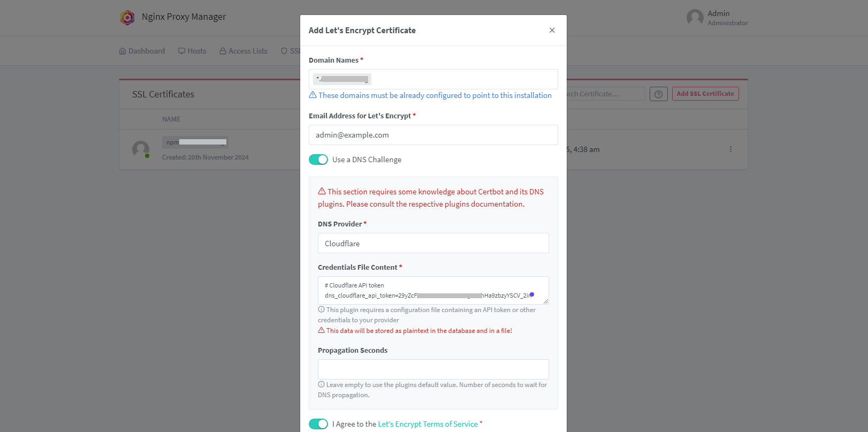This screenshot has width=868, height=432.
Task: Open the Nginx Proxy Manager home link
Action: point(184,17)
